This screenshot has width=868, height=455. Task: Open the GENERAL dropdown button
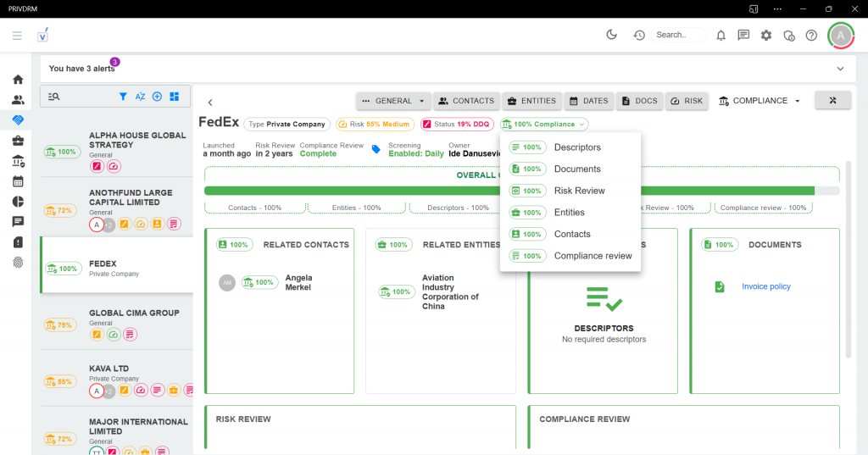click(393, 101)
